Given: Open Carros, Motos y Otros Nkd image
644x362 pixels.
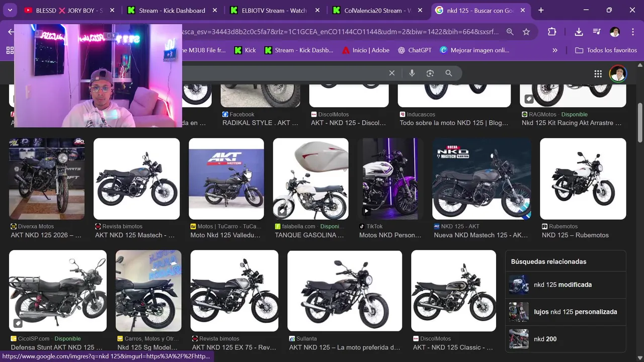Looking at the screenshot, I should coord(148,291).
